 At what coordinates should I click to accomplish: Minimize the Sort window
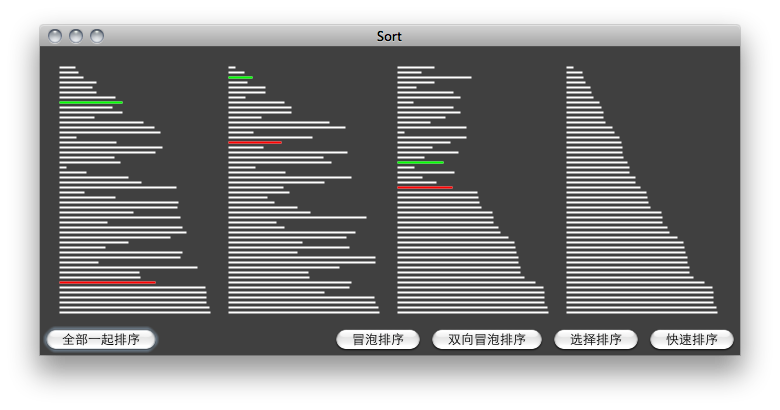point(76,36)
